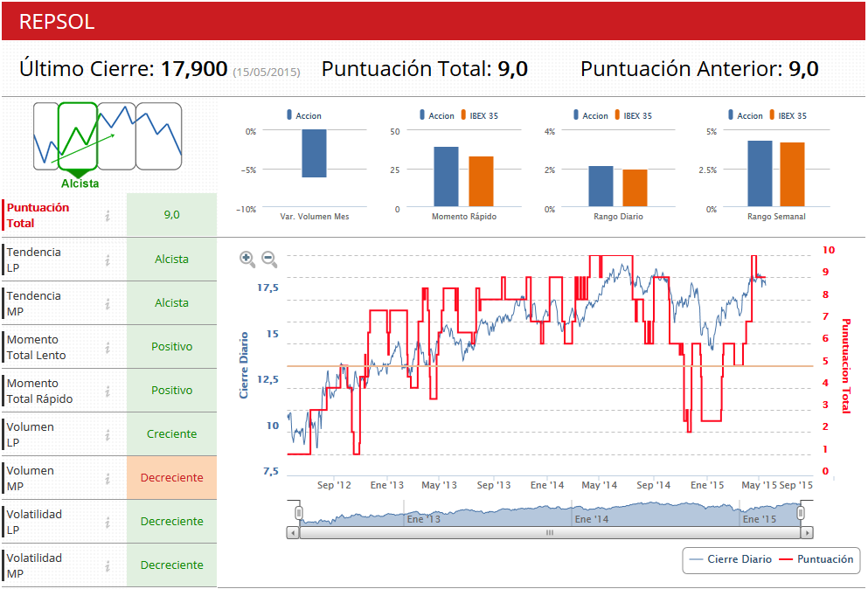This screenshot has width=868, height=589.
Task: Toggle IBEX 35 legend in Rango Diario chart
Action: click(x=633, y=115)
